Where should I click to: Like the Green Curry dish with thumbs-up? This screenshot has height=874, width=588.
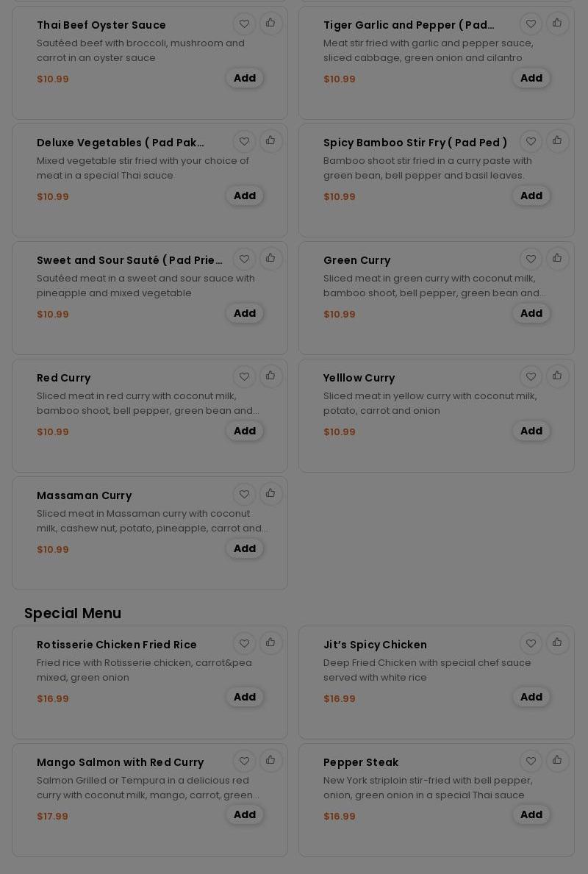click(x=557, y=259)
